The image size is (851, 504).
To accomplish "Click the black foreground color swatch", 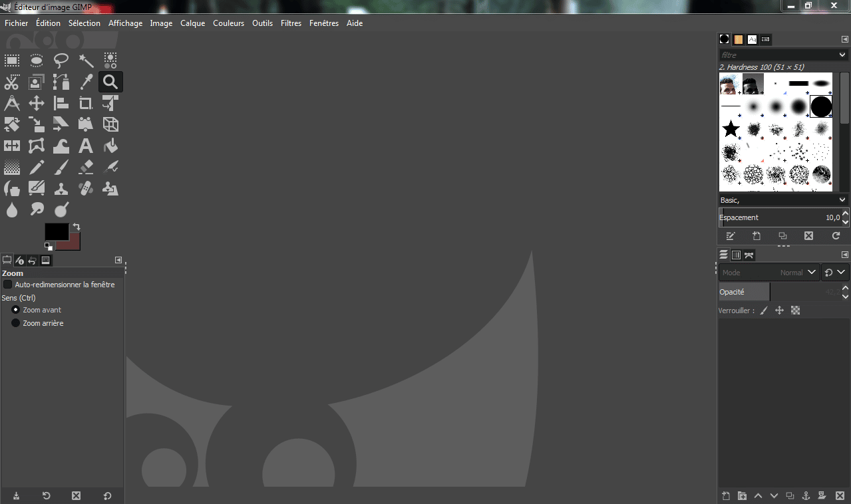I will [x=56, y=231].
